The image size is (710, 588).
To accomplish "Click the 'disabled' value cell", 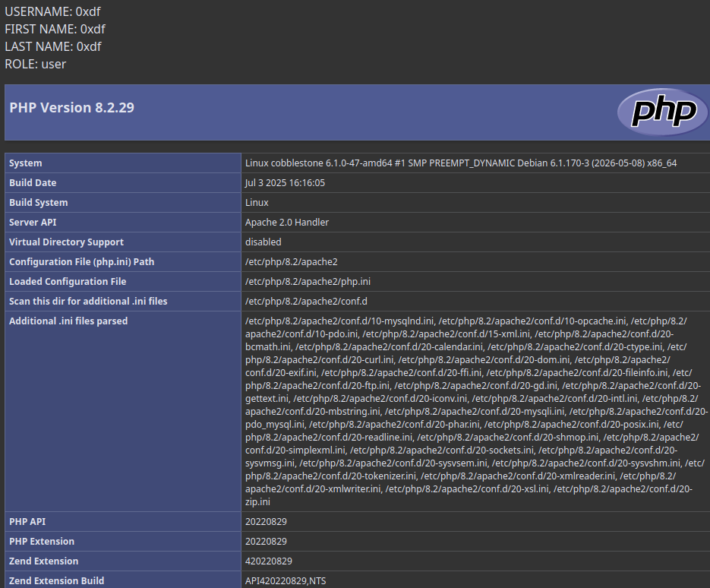I will [263, 242].
